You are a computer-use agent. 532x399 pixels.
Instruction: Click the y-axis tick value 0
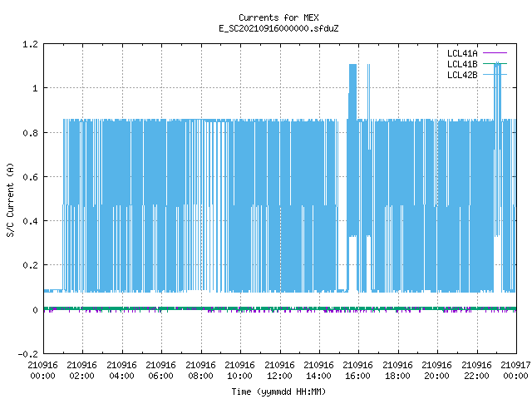click(x=35, y=310)
